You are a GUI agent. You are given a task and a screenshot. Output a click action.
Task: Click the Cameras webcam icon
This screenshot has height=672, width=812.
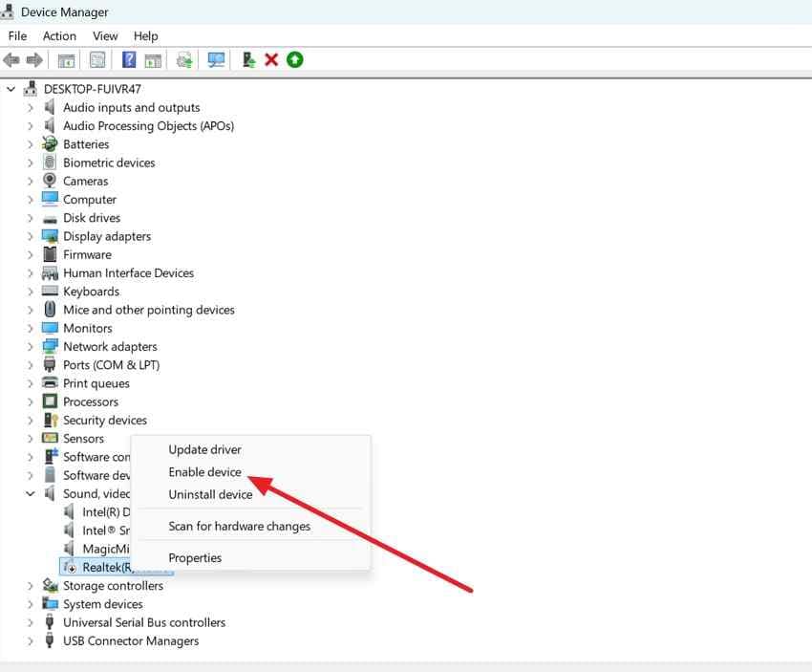pyautogui.click(x=50, y=181)
